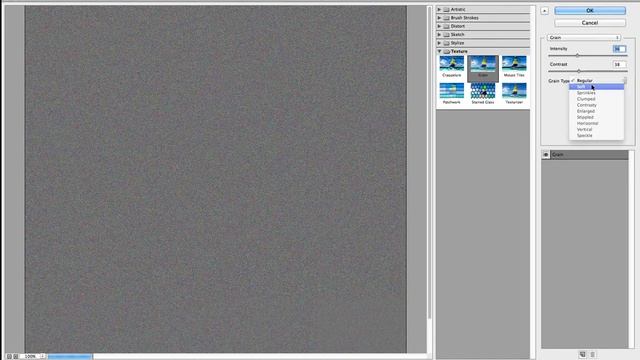640x360 pixels.
Task: Choose Speckle grain type
Action: click(596, 136)
